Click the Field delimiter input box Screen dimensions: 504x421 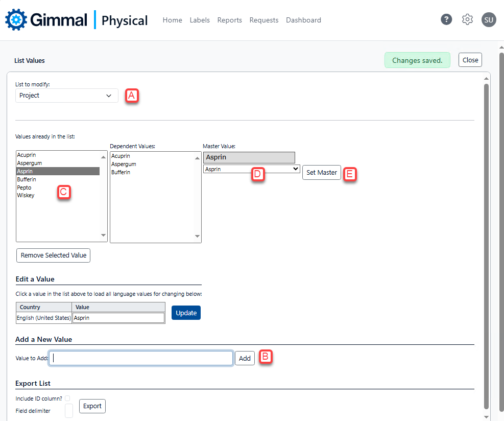click(69, 410)
